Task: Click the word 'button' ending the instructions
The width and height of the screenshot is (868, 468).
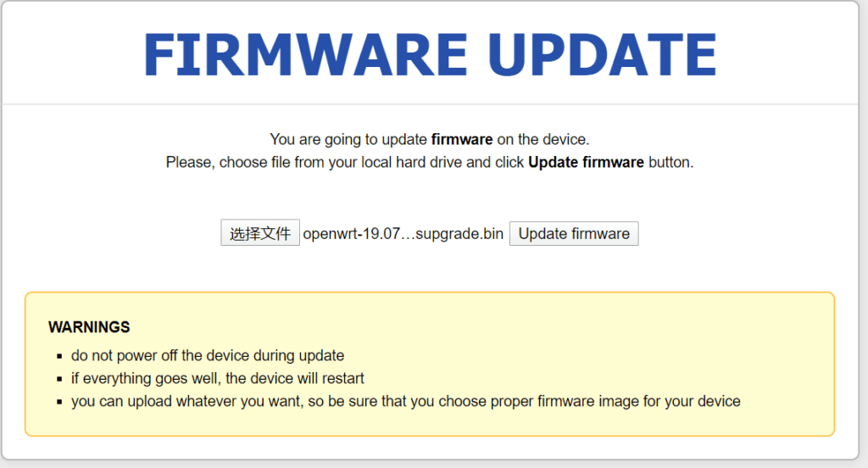Action: [670, 162]
